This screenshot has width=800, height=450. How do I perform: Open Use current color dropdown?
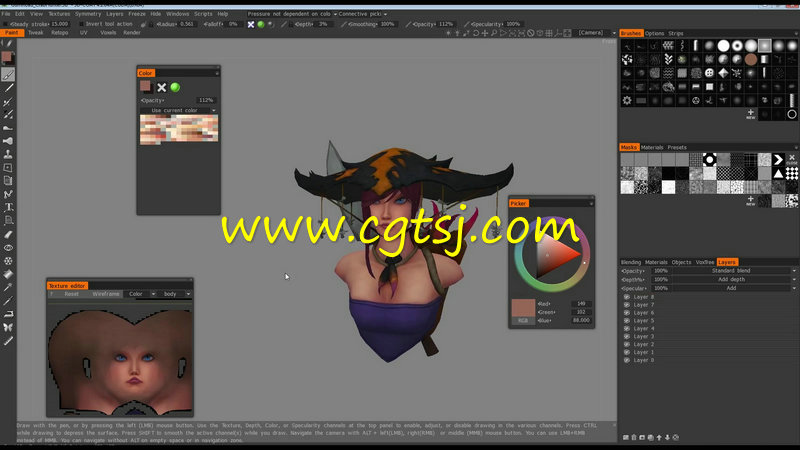click(179, 110)
